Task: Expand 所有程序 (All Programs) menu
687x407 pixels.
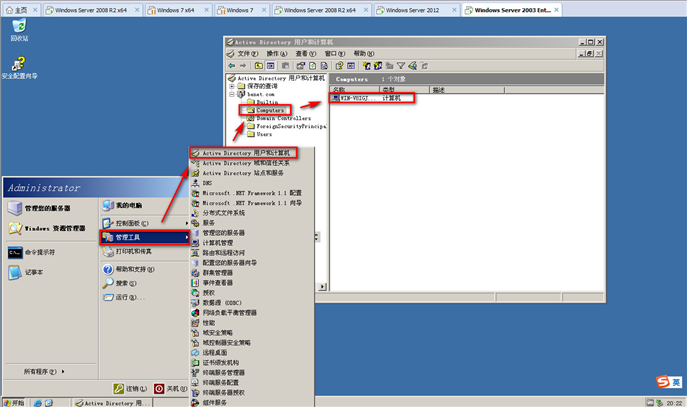Action: point(44,372)
